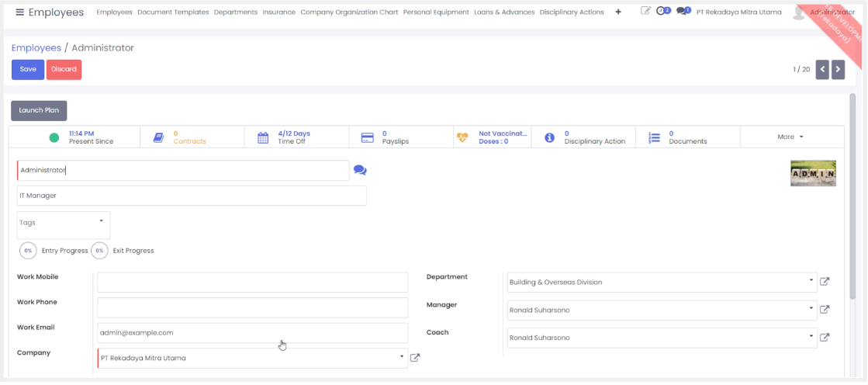Open the hamburger main menu icon
The height and width of the screenshot is (385, 868).
tap(19, 12)
